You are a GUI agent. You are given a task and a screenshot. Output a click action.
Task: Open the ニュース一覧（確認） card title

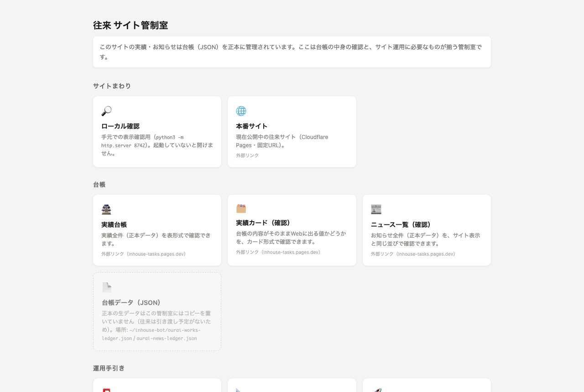401,225
